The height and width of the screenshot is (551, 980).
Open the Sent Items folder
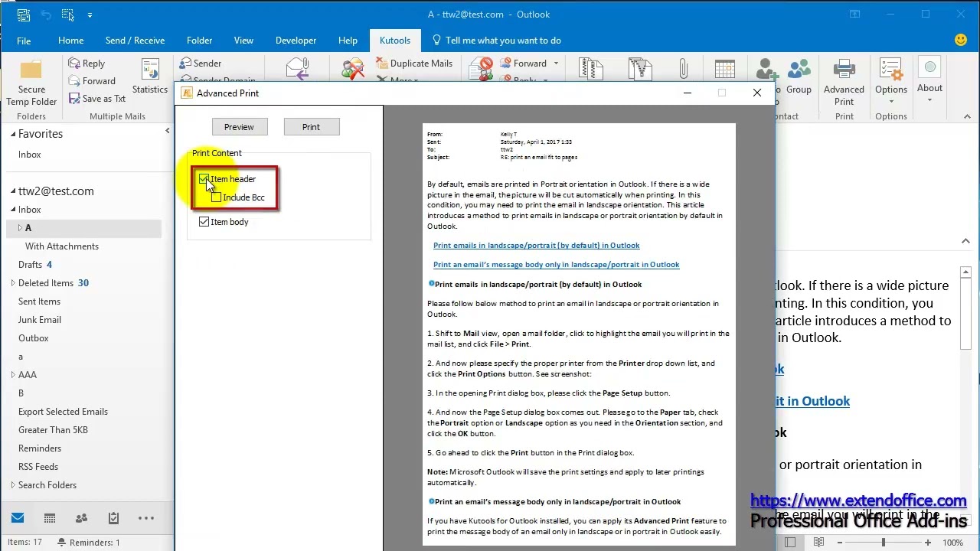click(x=39, y=302)
